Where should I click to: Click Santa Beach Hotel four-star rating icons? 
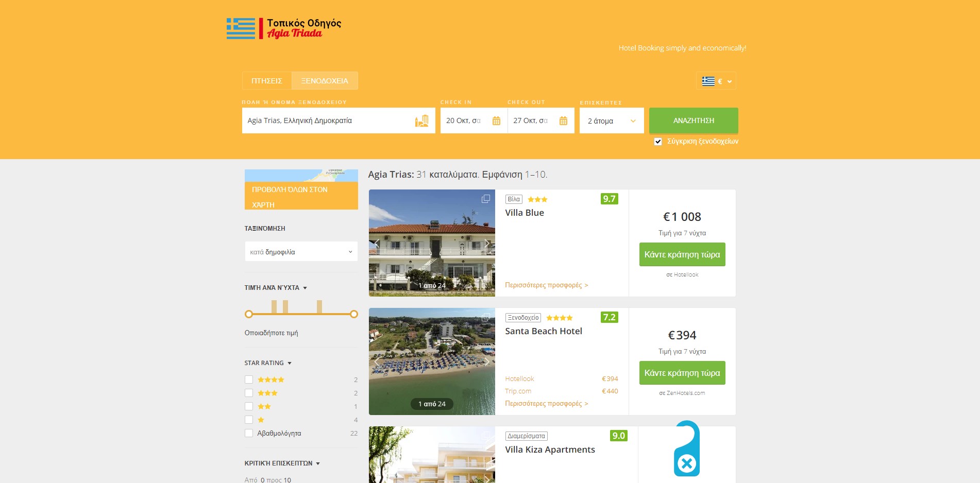point(560,318)
